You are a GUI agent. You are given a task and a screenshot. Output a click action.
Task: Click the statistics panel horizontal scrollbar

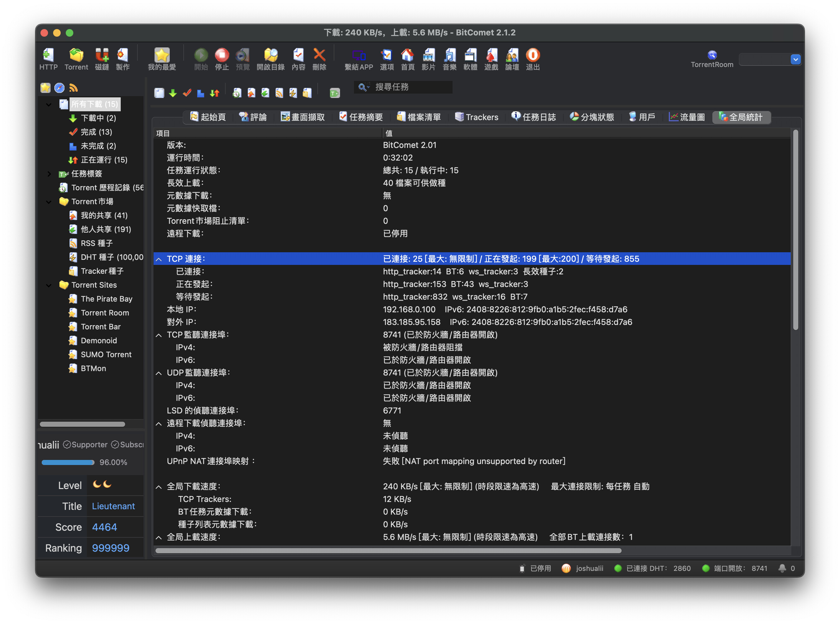(388, 550)
